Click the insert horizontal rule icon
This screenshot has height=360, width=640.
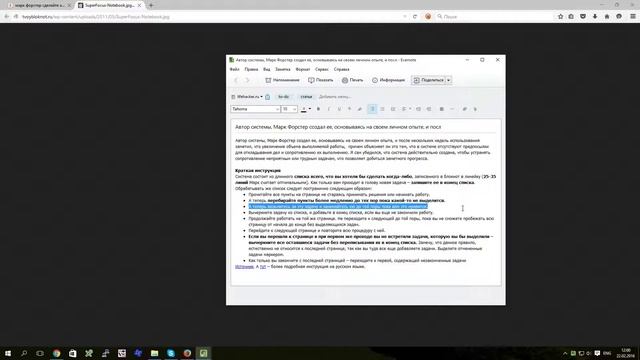[x=452, y=109]
